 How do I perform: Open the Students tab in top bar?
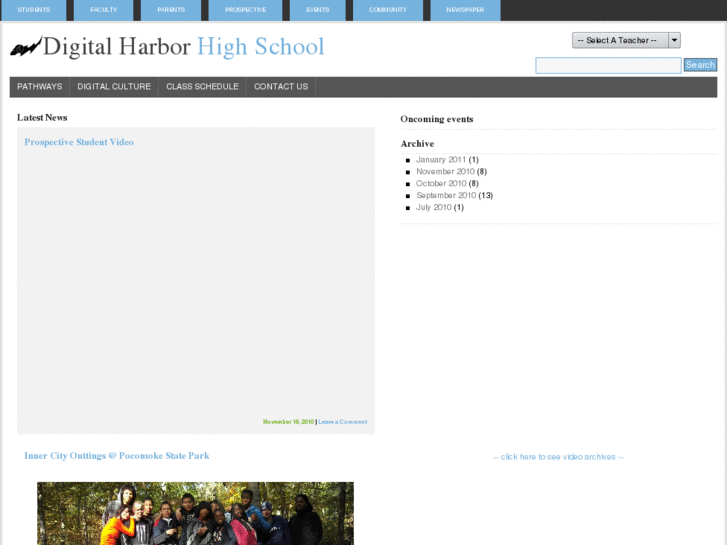34,10
